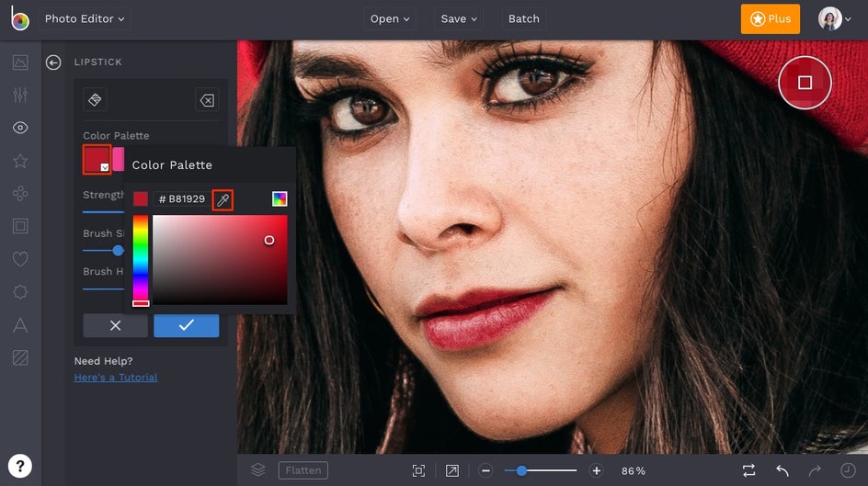Cancel lipstick changes with the X button
The height and width of the screenshot is (486, 868).
tap(115, 325)
